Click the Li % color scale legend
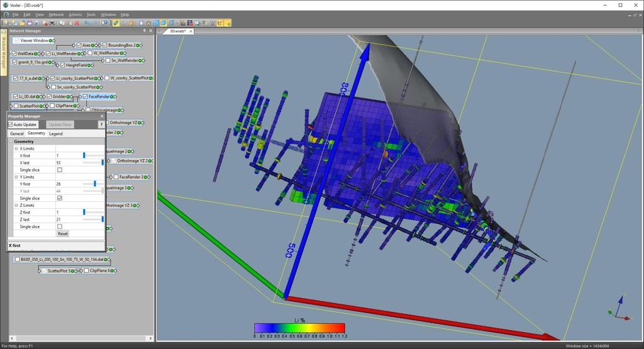The height and width of the screenshot is (349, 644). [x=299, y=328]
